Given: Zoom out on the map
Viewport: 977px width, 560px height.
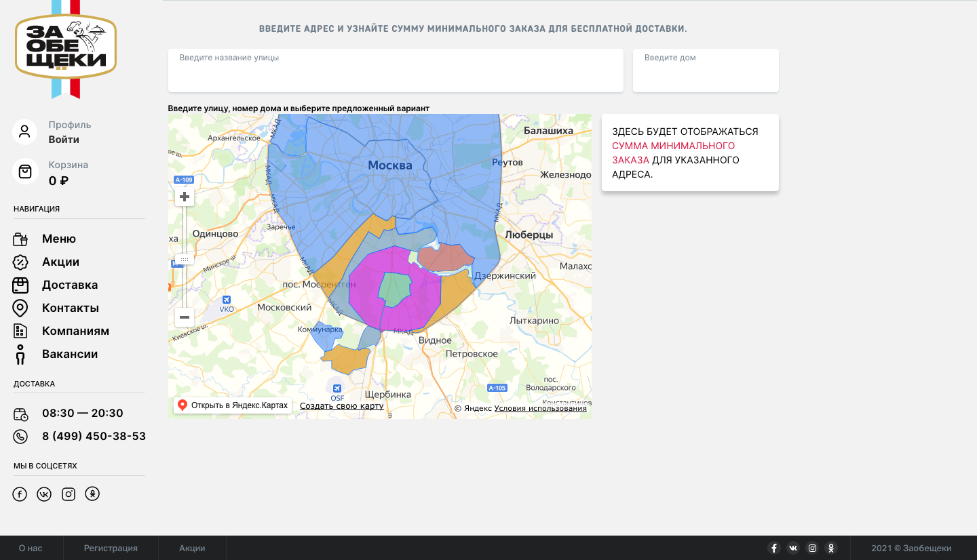Looking at the screenshot, I should coord(184,317).
